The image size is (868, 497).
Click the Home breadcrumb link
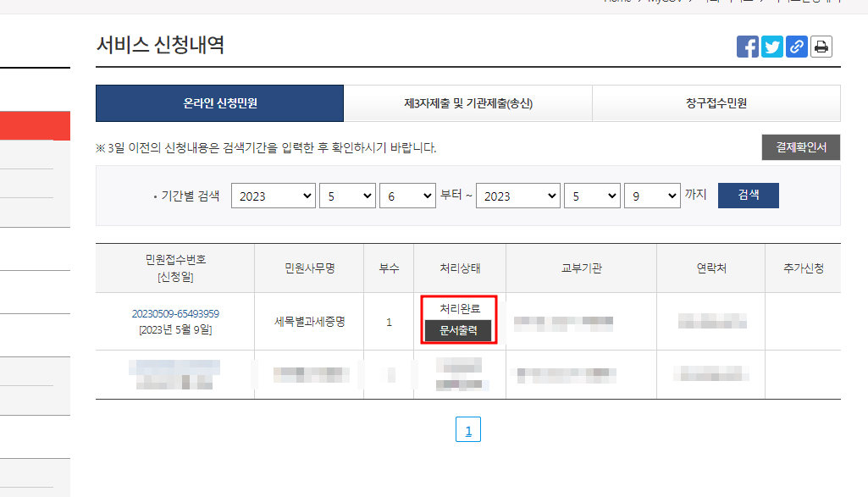613,2
